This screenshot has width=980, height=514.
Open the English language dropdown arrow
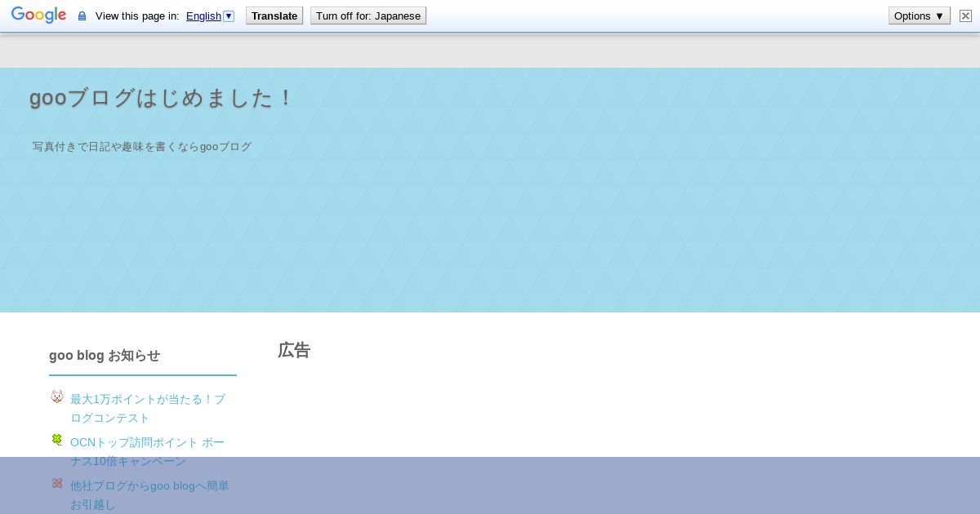click(x=229, y=16)
